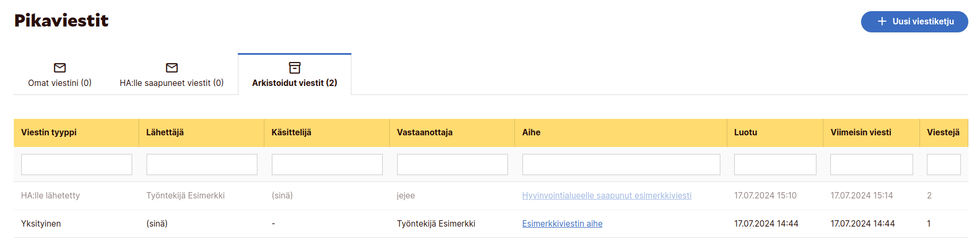Image resolution: width=980 pixels, height=251 pixels.
Task: Click the plus icon in Uusi viestiketju button
Action: coord(882,21)
